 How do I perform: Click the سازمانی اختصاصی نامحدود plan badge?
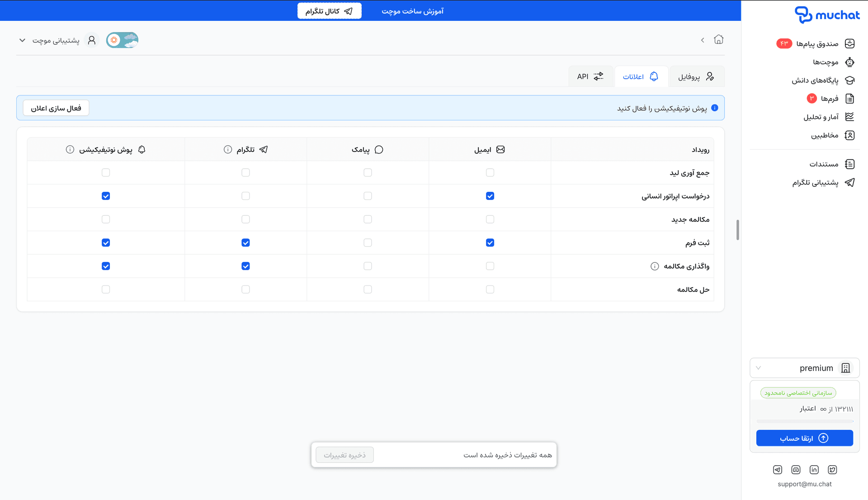798,393
